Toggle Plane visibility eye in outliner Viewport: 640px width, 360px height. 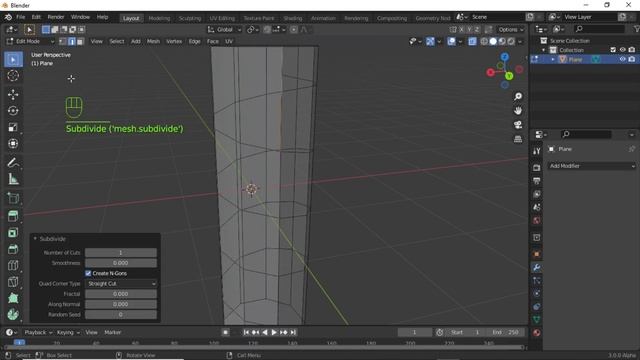[622, 59]
